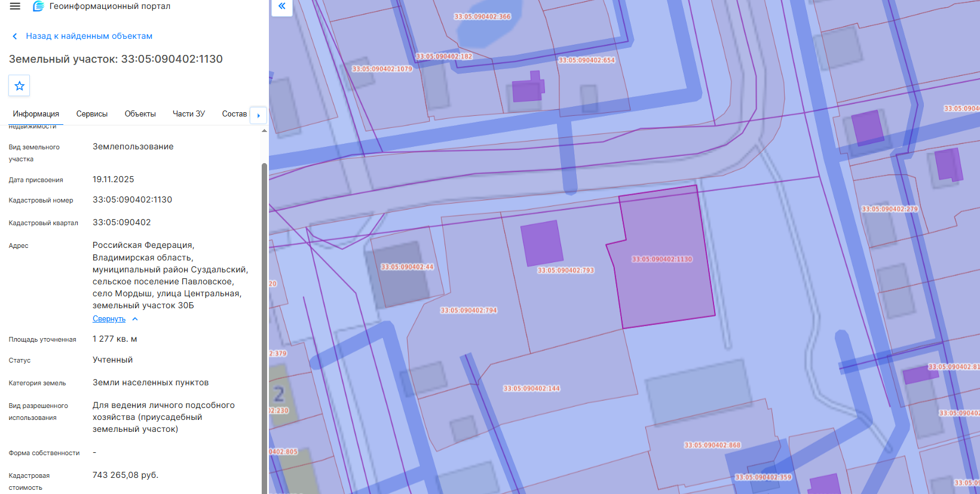Image resolution: width=980 pixels, height=494 pixels.
Task: Select the Информация tab
Action: point(36,114)
